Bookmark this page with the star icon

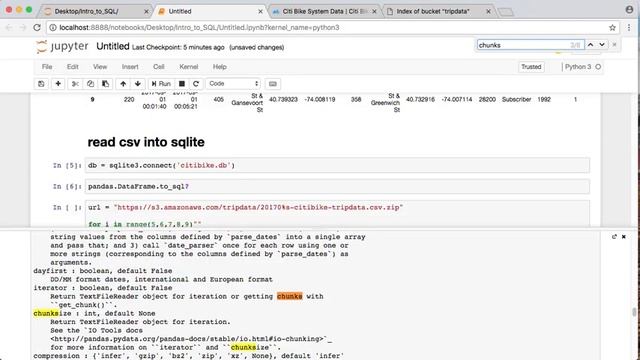pos(612,28)
